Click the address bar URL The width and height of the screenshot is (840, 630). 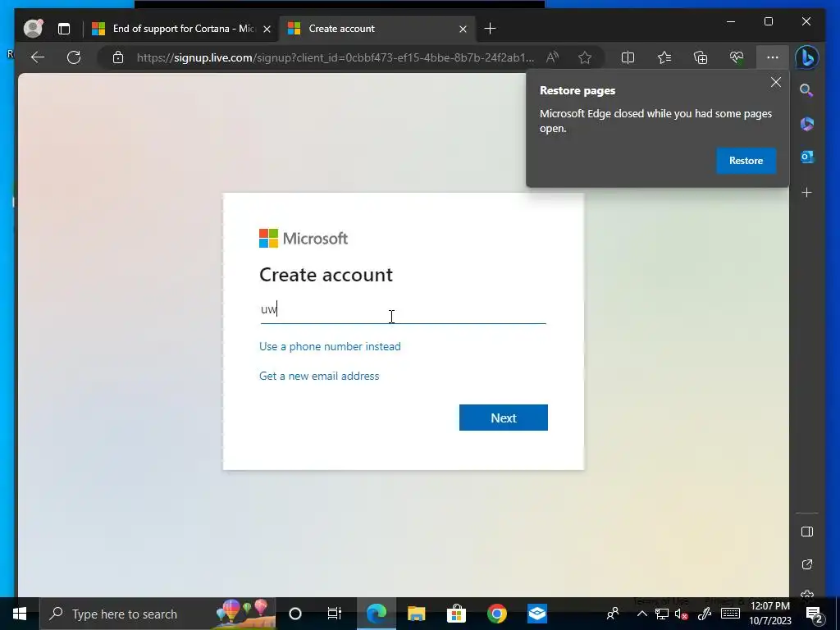click(x=336, y=57)
